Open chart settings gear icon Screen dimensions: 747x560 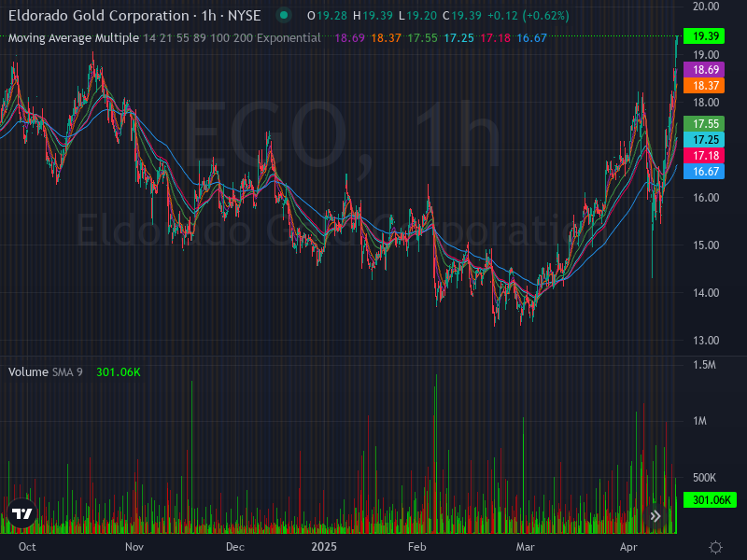[715, 547]
